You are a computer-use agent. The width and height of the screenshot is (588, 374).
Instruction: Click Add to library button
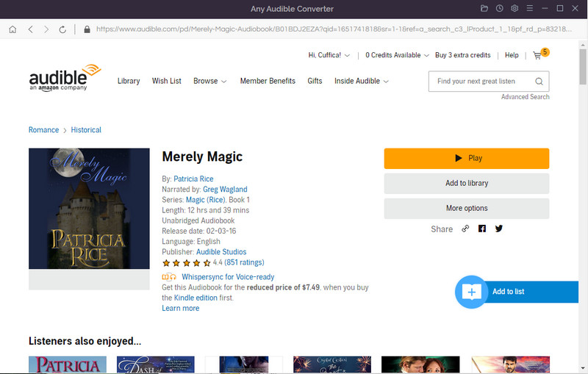(467, 183)
